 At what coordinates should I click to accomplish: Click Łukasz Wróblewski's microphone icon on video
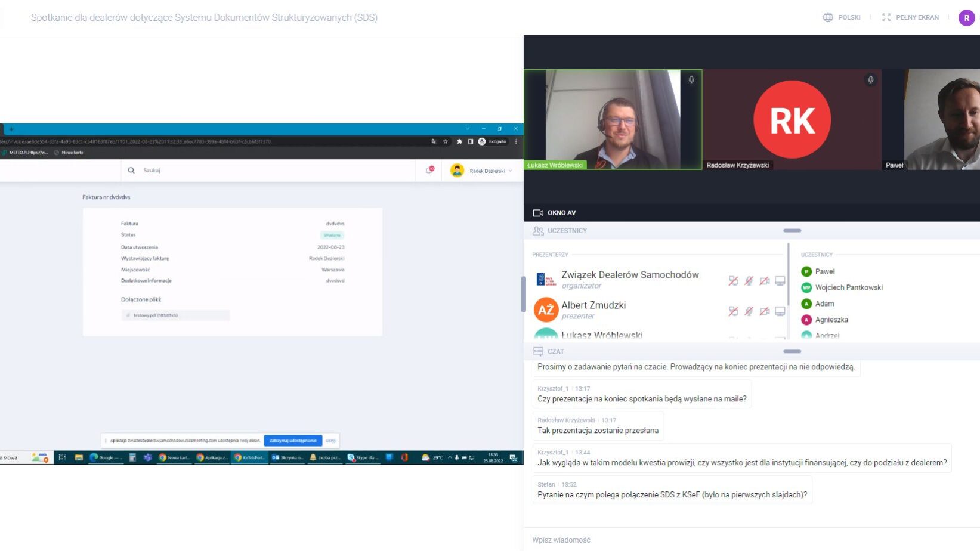tap(691, 80)
